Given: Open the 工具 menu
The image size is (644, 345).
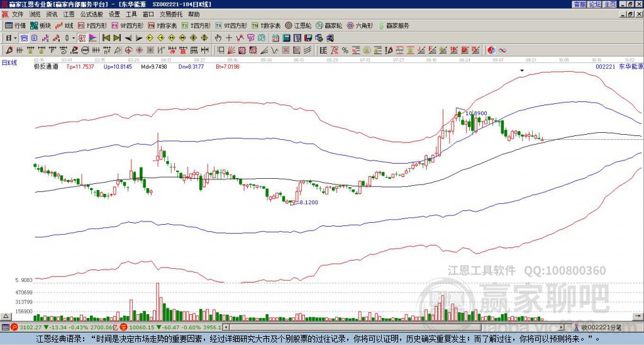Looking at the screenshot, I should [131, 14].
